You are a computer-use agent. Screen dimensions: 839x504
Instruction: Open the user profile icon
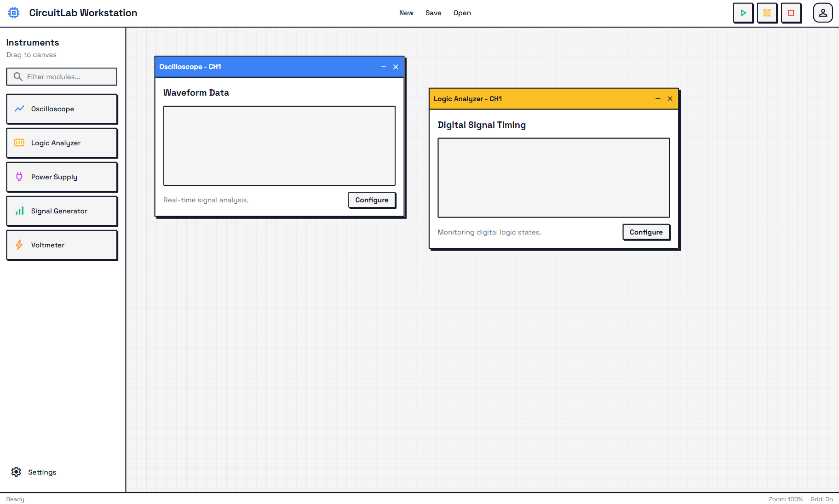click(x=822, y=13)
